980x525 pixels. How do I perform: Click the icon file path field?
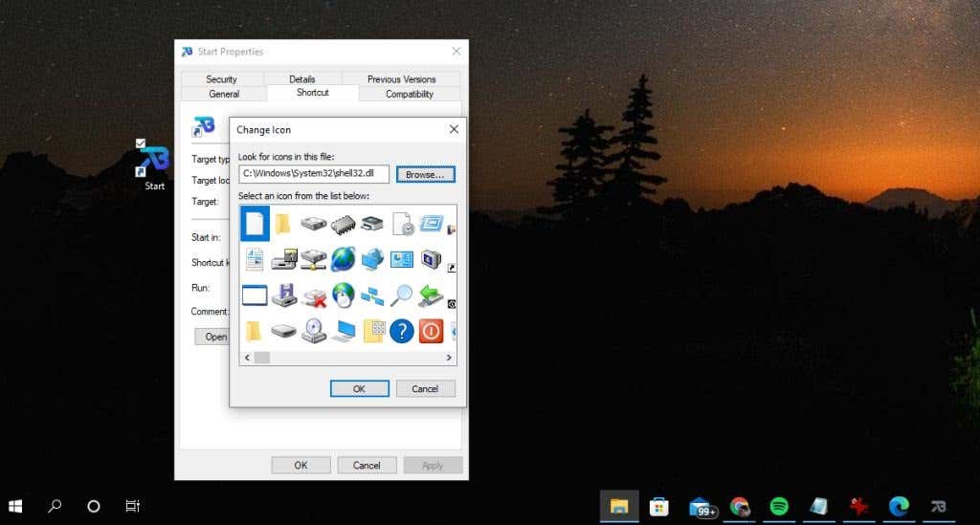click(x=314, y=173)
